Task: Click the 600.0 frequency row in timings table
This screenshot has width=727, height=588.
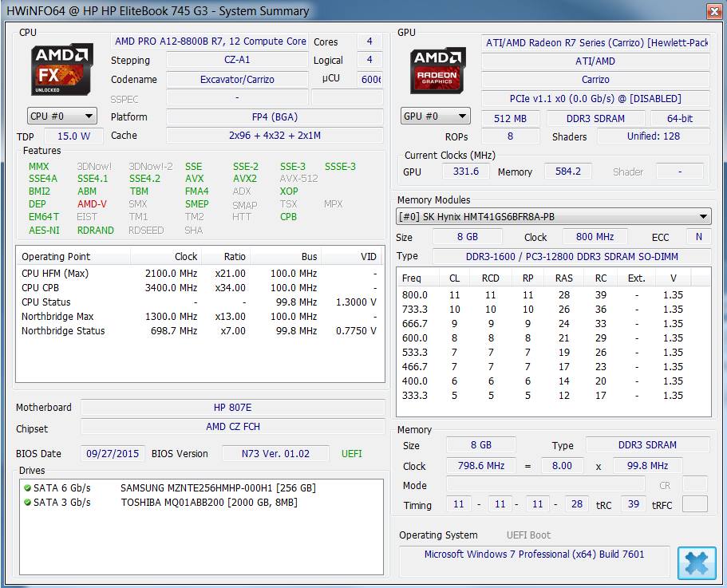Action: pyautogui.click(x=554, y=337)
